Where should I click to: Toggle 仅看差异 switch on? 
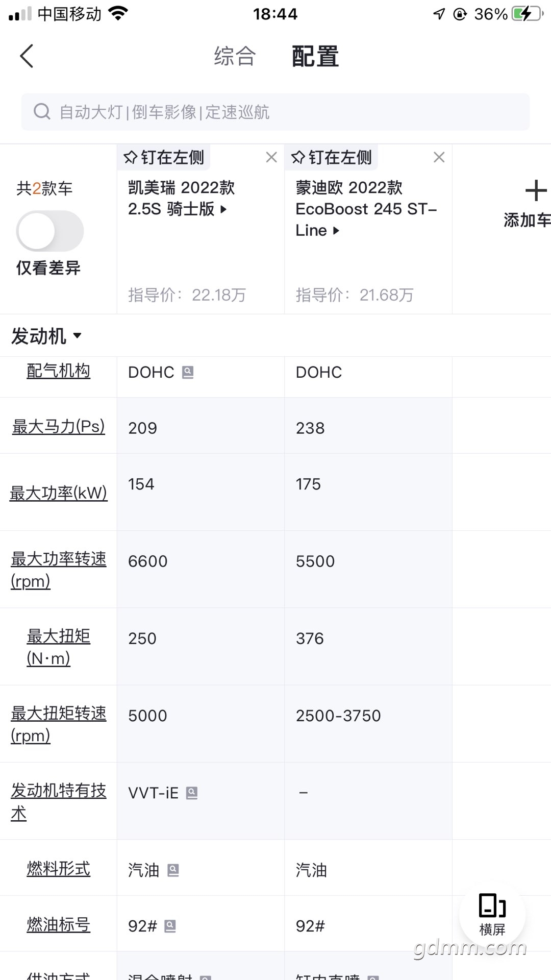click(x=49, y=231)
